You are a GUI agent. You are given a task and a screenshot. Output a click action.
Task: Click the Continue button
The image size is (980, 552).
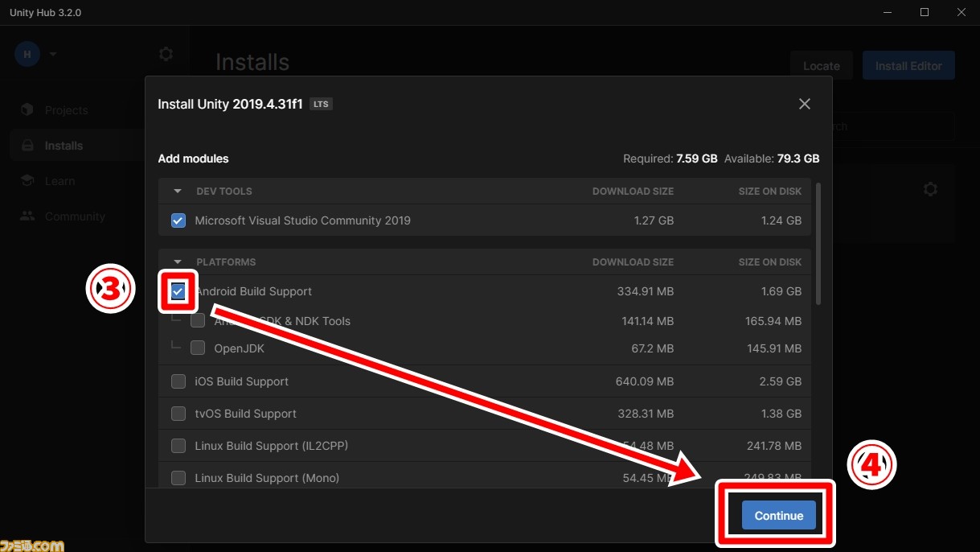pyautogui.click(x=778, y=516)
